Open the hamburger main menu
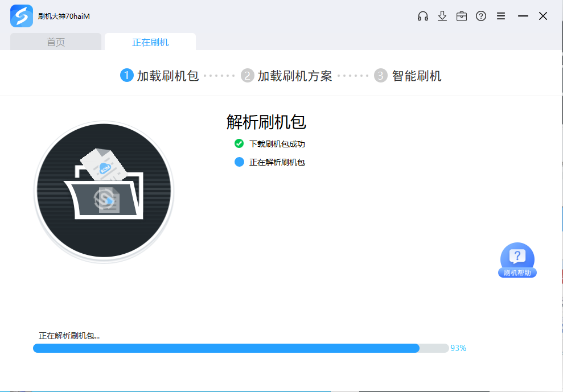 [x=501, y=16]
